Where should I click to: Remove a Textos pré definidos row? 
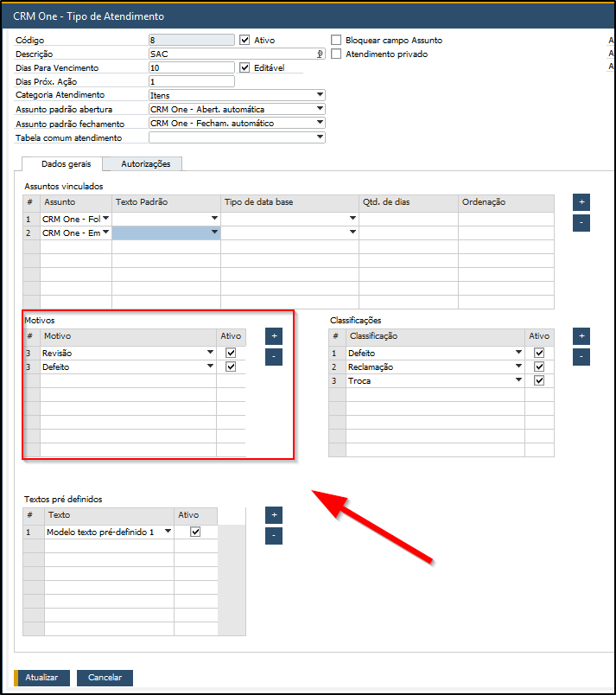pos(274,536)
